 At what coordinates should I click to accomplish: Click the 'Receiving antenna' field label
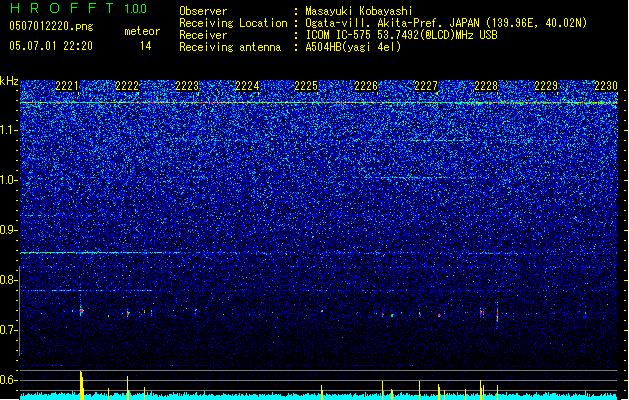tap(230, 47)
